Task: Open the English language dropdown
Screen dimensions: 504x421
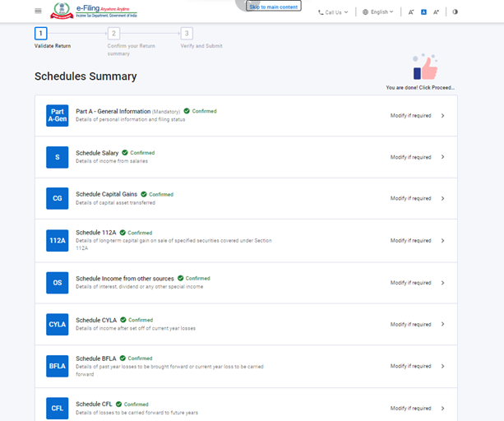Action: 378,12
